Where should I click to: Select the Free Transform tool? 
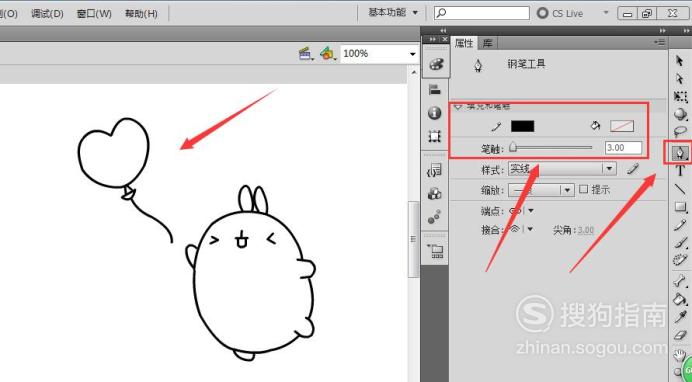tap(680, 97)
